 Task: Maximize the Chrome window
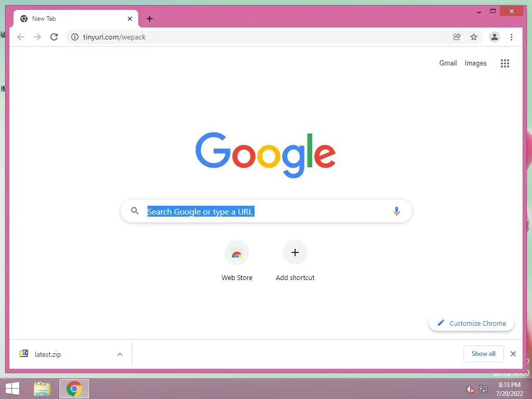493,11
